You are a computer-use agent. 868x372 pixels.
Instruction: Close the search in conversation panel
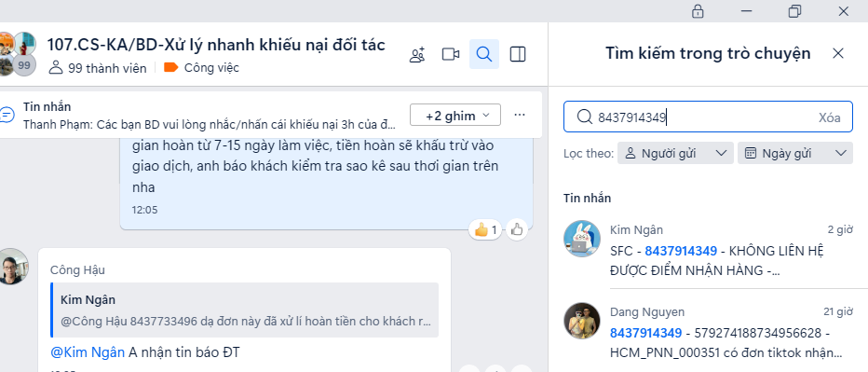pyautogui.click(x=838, y=53)
